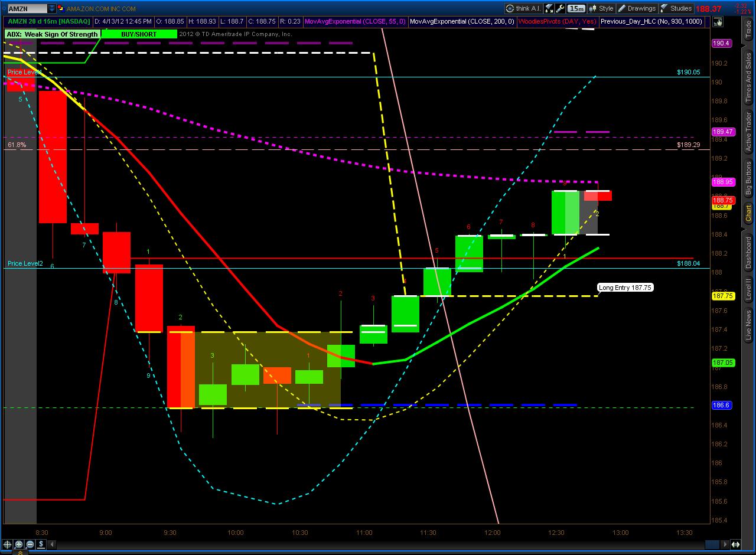The width and height of the screenshot is (756, 555).
Task: Open the Level II side tab
Action: coord(748,290)
